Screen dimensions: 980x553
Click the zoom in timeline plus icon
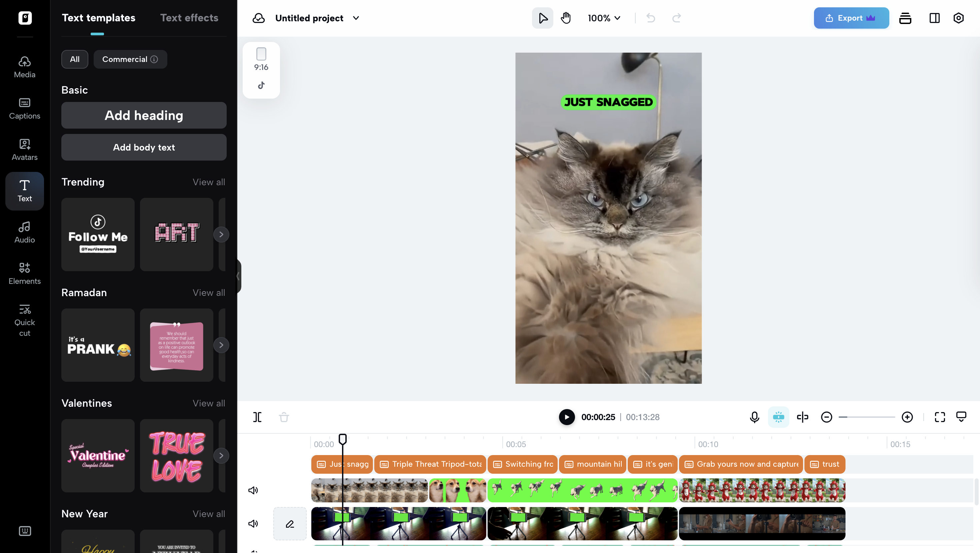(x=907, y=417)
